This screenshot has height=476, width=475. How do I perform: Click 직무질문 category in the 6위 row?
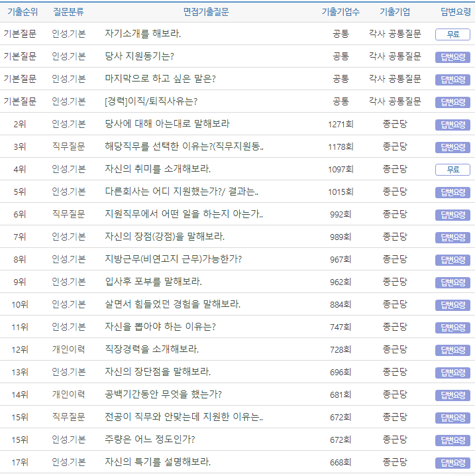coord(68,214)
